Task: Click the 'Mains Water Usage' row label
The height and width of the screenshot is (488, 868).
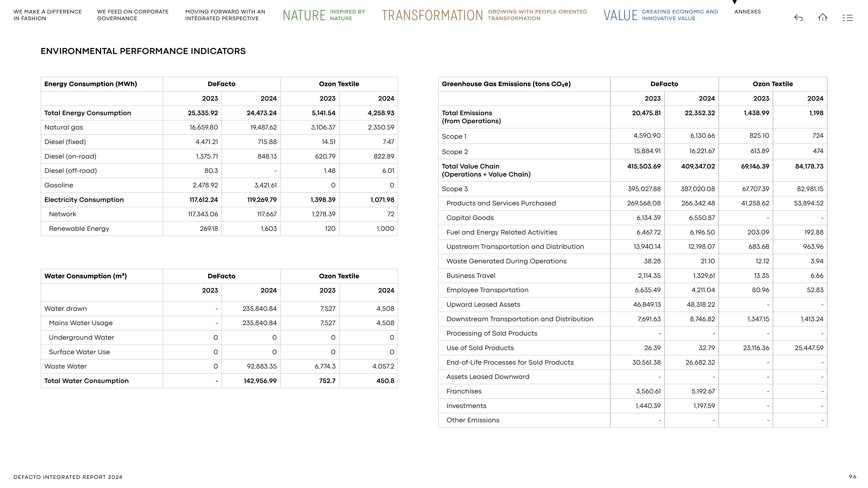Action: coord(81,323)
